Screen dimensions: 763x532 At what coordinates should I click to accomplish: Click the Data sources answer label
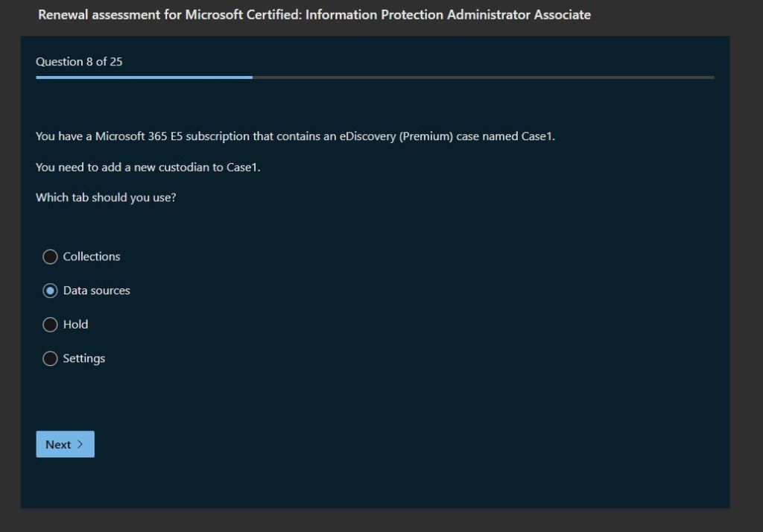[x=97, y=291]
